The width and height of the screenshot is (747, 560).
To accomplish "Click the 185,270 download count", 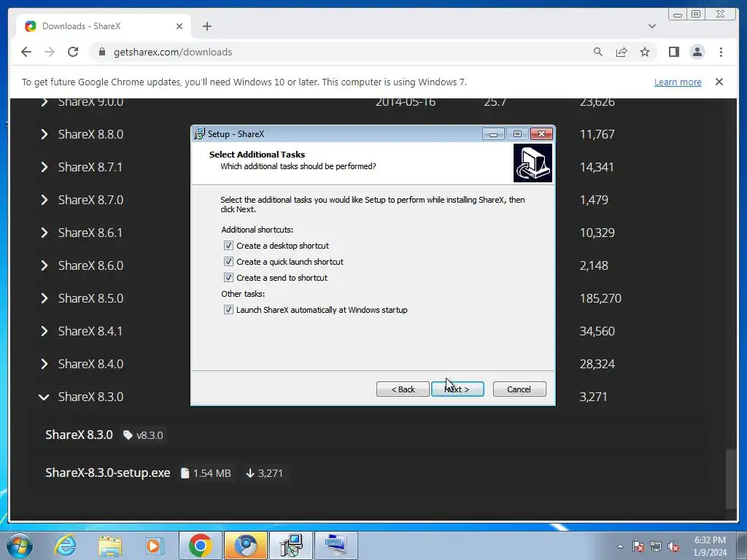I will point(600,298).
